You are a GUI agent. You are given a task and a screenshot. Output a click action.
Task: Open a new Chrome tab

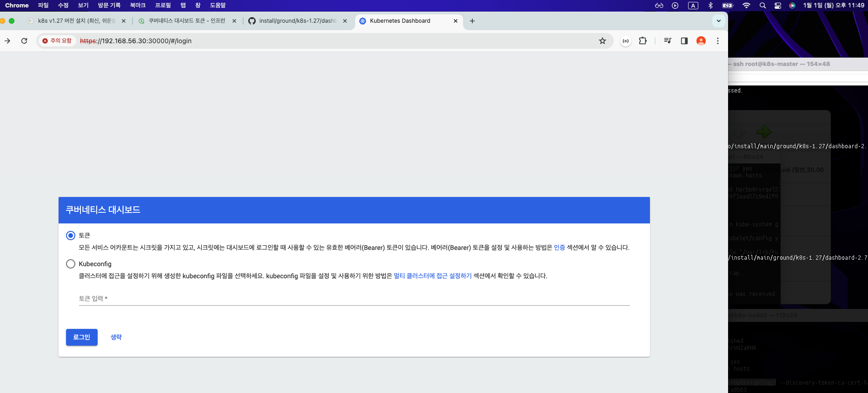pos(472,21)
